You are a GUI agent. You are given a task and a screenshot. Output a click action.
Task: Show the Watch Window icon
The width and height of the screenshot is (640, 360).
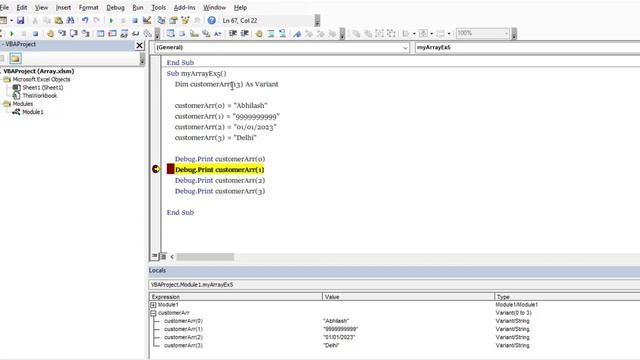point(124,33)
